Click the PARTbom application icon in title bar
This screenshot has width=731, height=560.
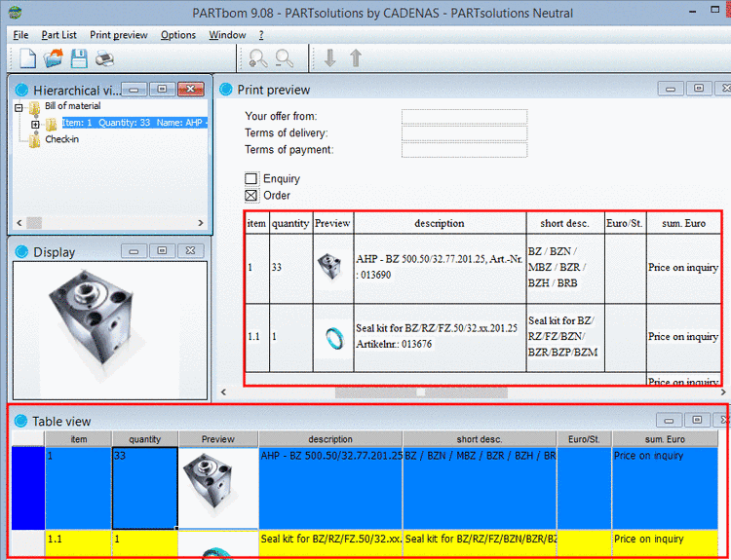(x=15, y=12)
